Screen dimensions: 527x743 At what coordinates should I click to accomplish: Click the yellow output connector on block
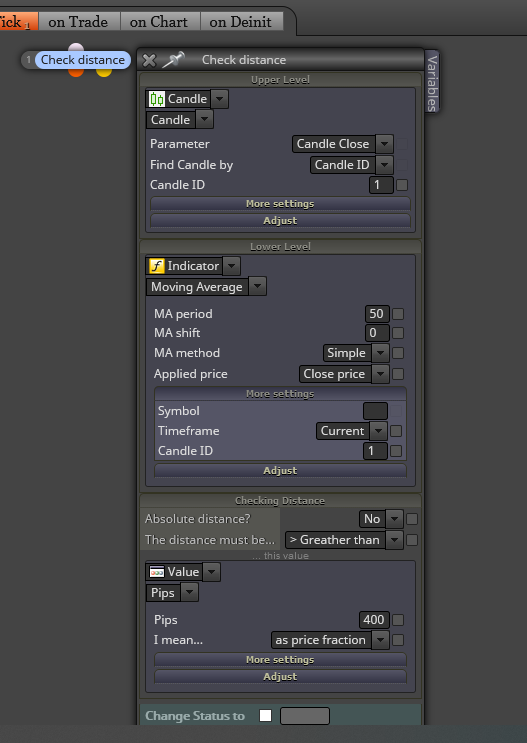click(x=104, y=72)
